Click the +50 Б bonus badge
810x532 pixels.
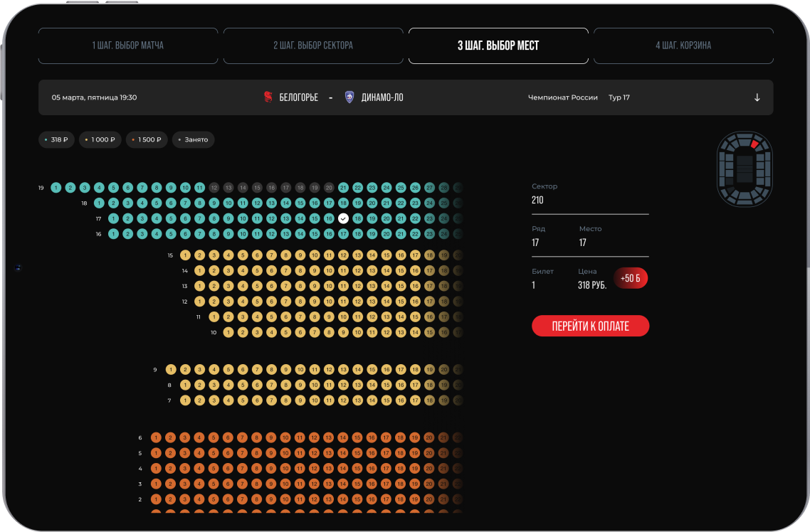tap(630, 278)
